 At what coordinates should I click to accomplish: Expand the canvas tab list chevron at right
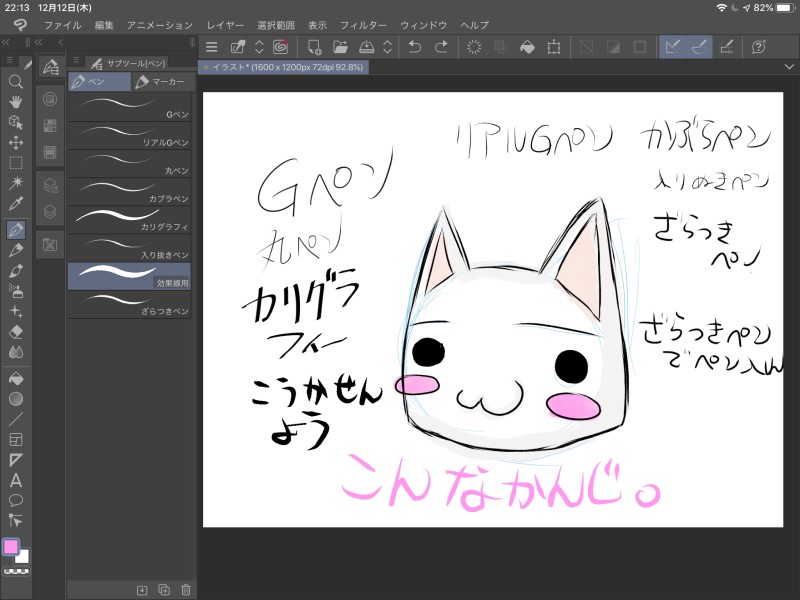789,67
